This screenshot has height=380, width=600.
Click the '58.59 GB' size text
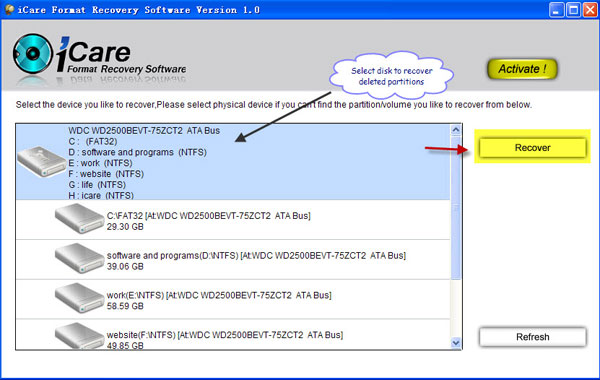[x=125, y=307]
